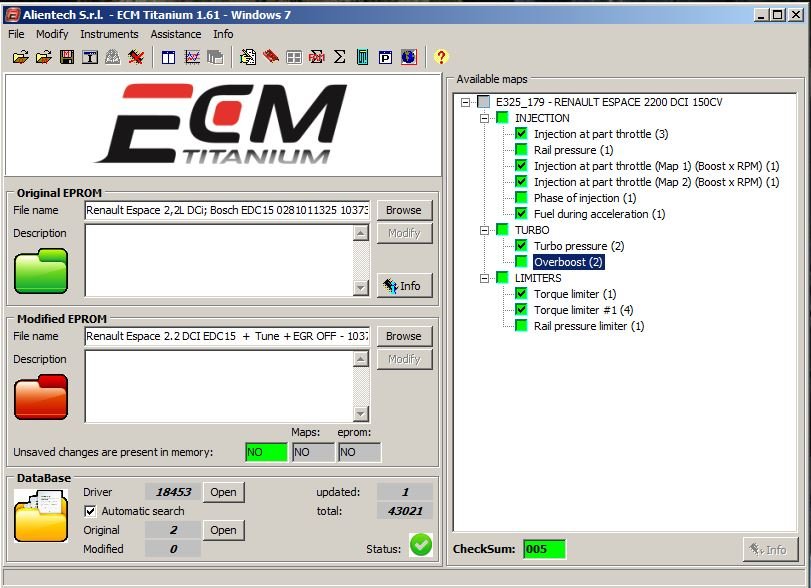Toggle Injection at part throttle Map 1 checkbox
This screenshot has width=811, height=588.
(521, 166)
